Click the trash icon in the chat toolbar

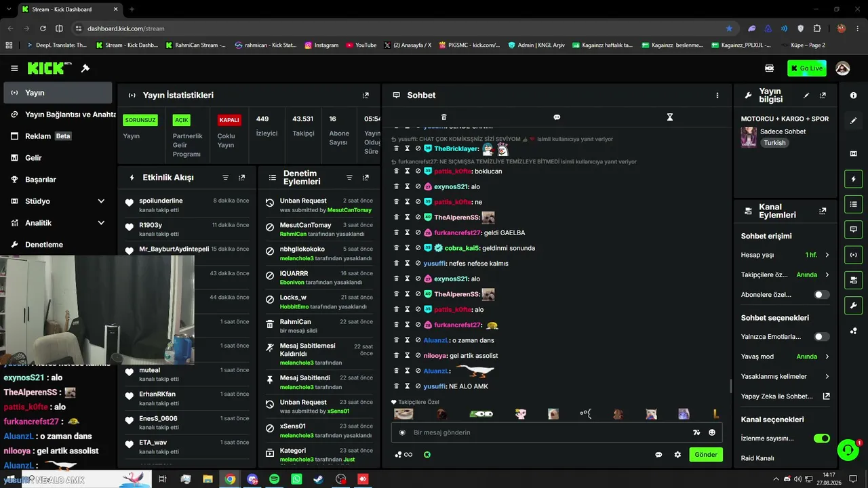pos(443,117)
